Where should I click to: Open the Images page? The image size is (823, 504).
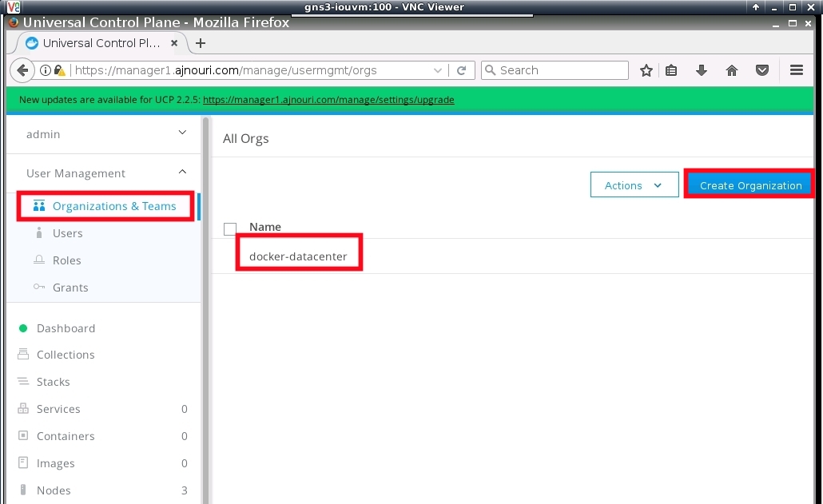coord(56,463)
